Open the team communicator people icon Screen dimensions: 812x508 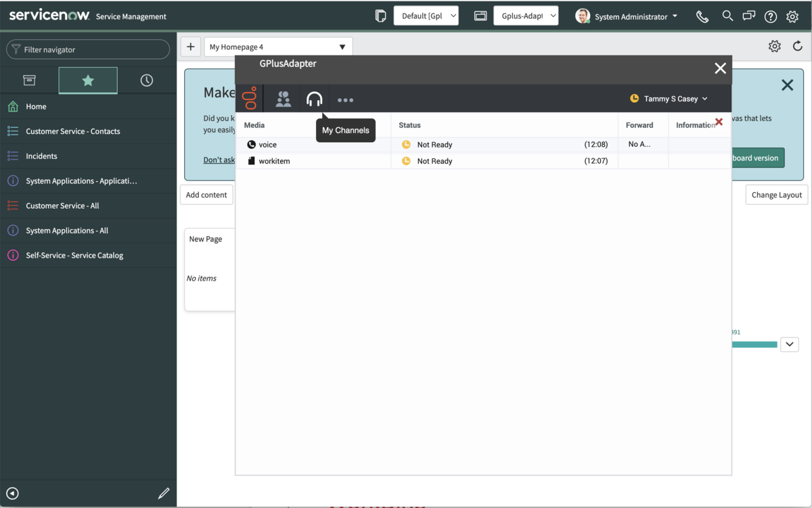pos(284,99)
